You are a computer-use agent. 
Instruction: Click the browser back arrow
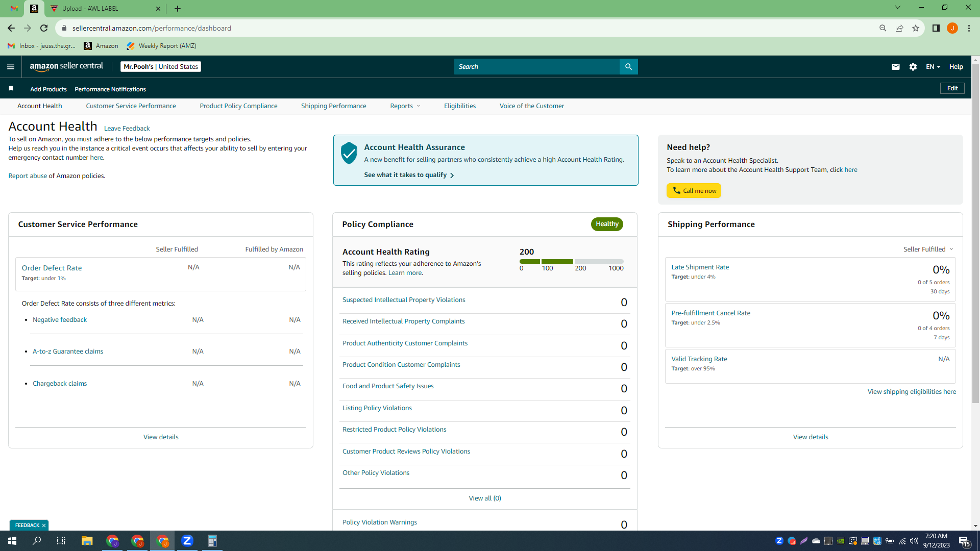point(11,28)
